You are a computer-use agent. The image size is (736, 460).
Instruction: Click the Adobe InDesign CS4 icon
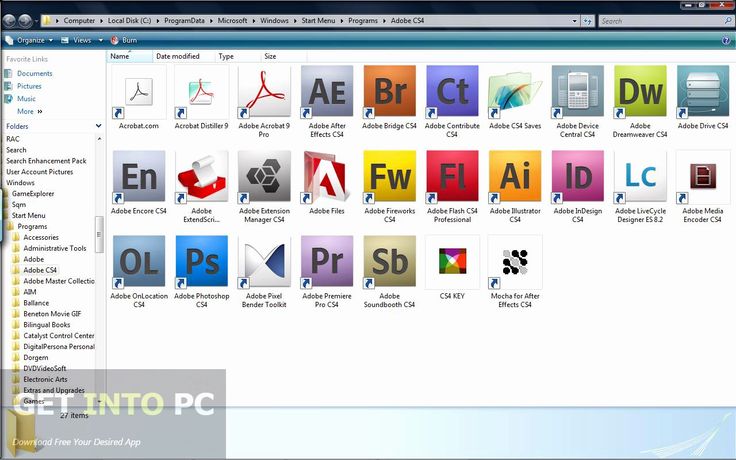coord(577,177)
